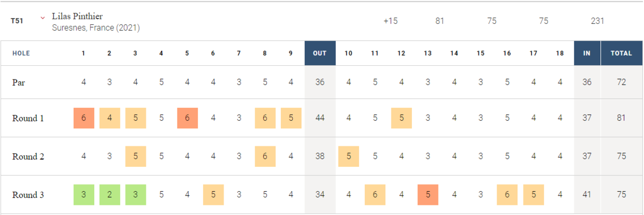The height and width of the screenshot is (215, 644).
Task: Select the IN column header
Action: (x=587, y=53)
